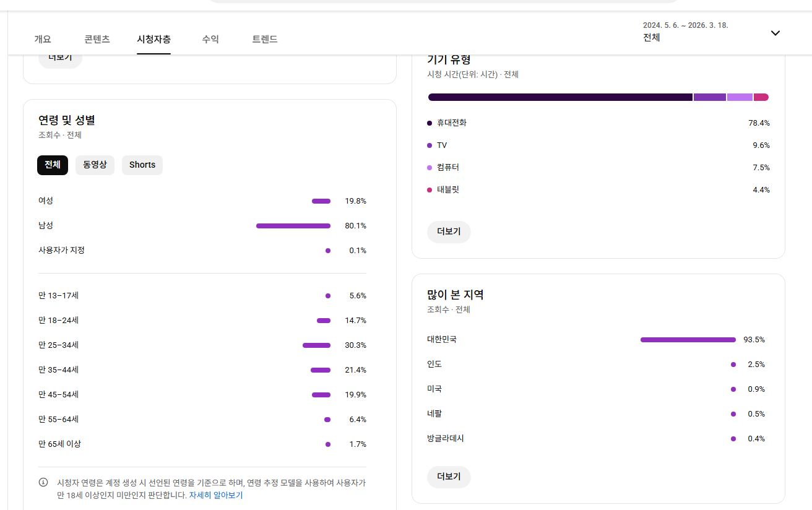Switch to the 콘텐츠 tab
812x510 pixels.
(x=97, y=39)
